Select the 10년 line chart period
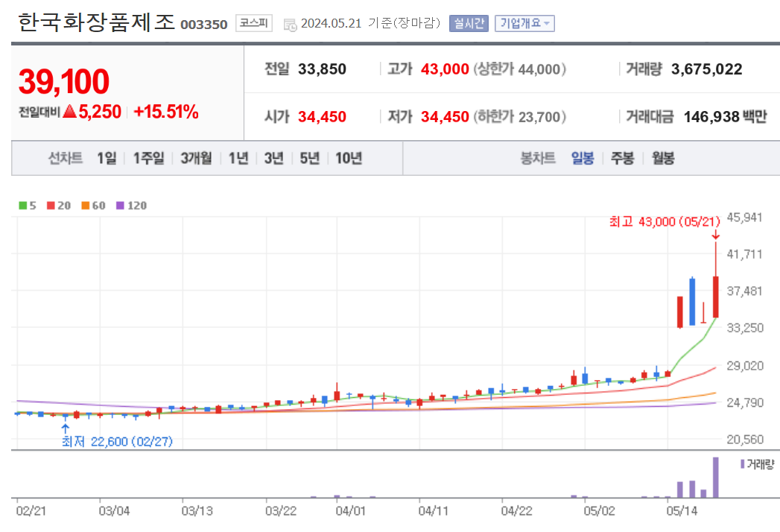This screenshot has width=780, height=532. (348, 158)
